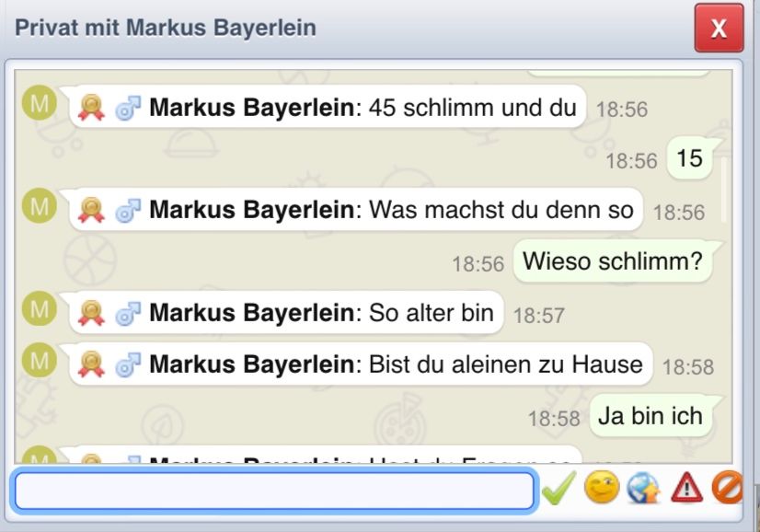Viewport: 760px width, 532px height.
Task: Click the M avatar beside 'So alter bin'
Action: point(40,308)
